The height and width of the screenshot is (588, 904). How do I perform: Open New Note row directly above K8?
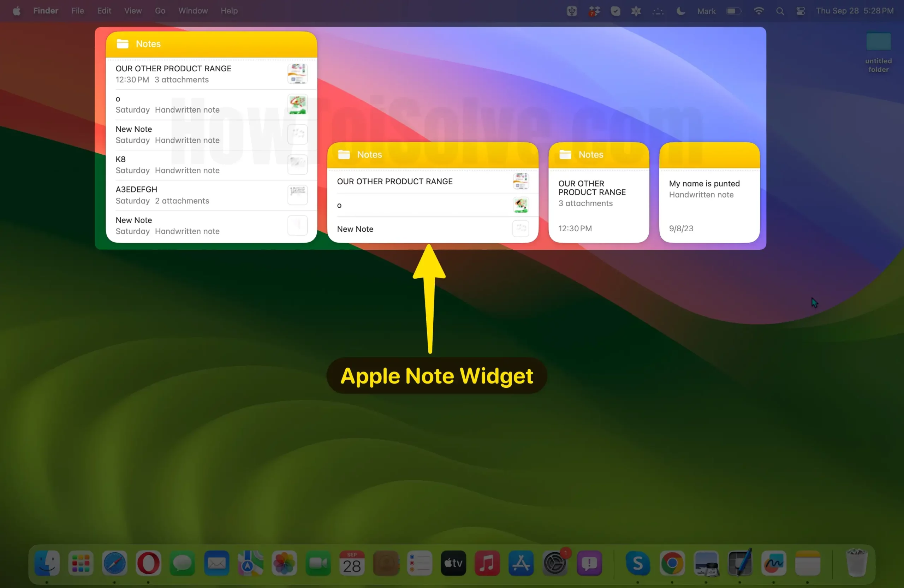211,135
